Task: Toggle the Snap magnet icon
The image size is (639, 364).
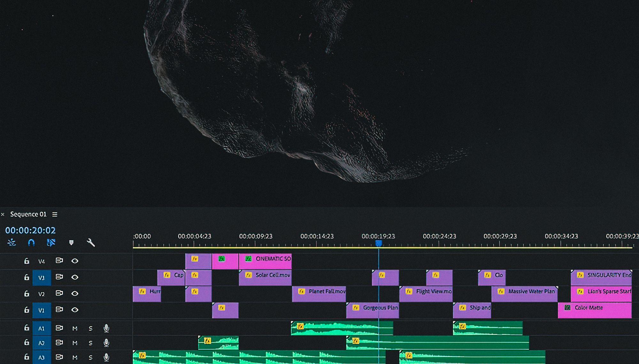Action: click(x=31, y=243)
